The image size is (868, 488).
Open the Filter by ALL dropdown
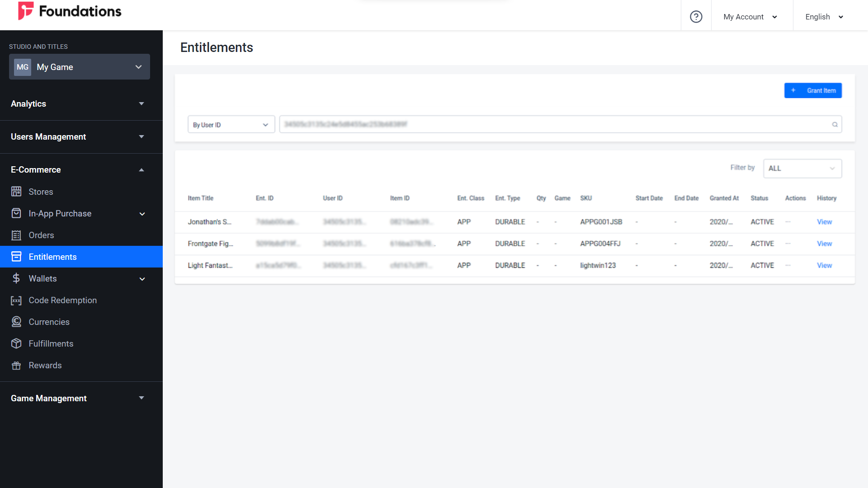[x=802, y=168]
